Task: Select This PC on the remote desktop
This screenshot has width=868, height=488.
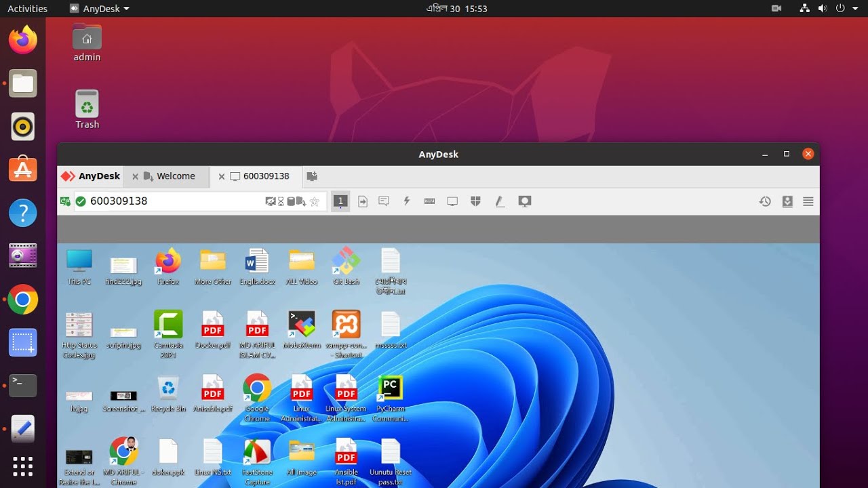Action: point(79,266)
